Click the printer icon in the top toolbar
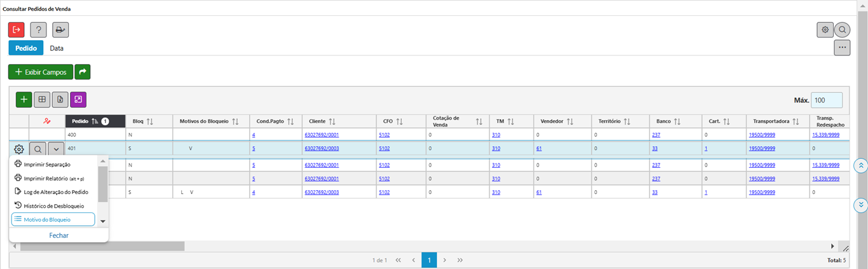Image resolution: width=868 pixels, height=269 pixels. 60,30
